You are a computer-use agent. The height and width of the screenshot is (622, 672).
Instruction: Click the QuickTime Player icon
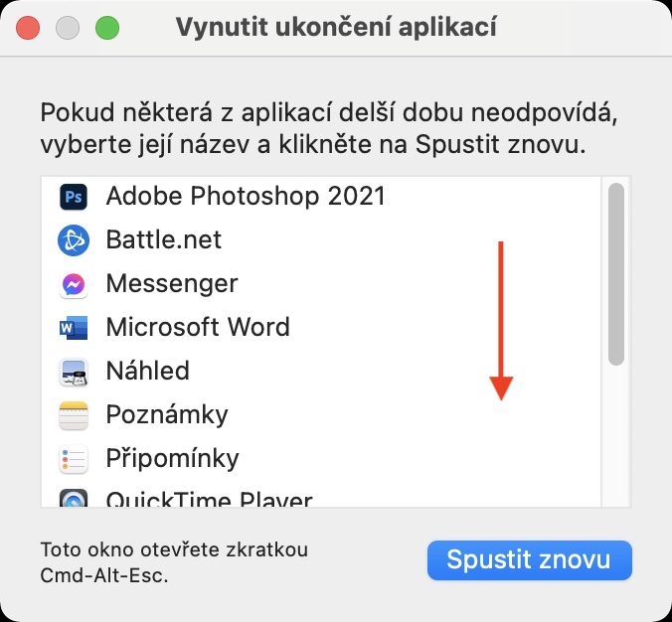tap(74, 499)
